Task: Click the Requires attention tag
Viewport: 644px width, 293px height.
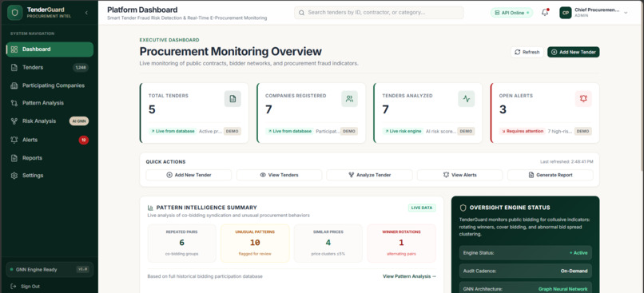Action: pyautogui.click(x=522, y=131)
